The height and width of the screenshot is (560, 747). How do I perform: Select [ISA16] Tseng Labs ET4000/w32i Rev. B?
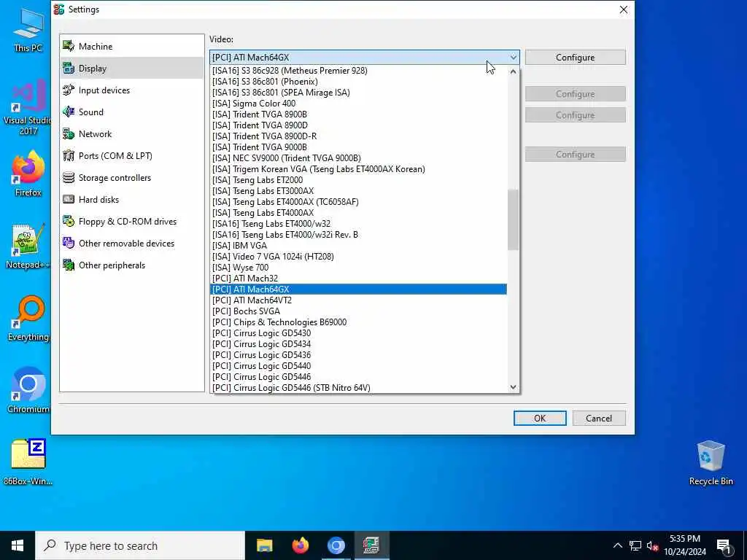(358, 234)
